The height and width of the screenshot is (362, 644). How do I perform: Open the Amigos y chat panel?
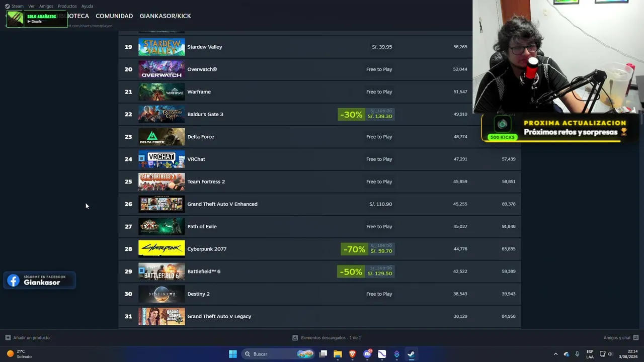(x=617, y=338)
